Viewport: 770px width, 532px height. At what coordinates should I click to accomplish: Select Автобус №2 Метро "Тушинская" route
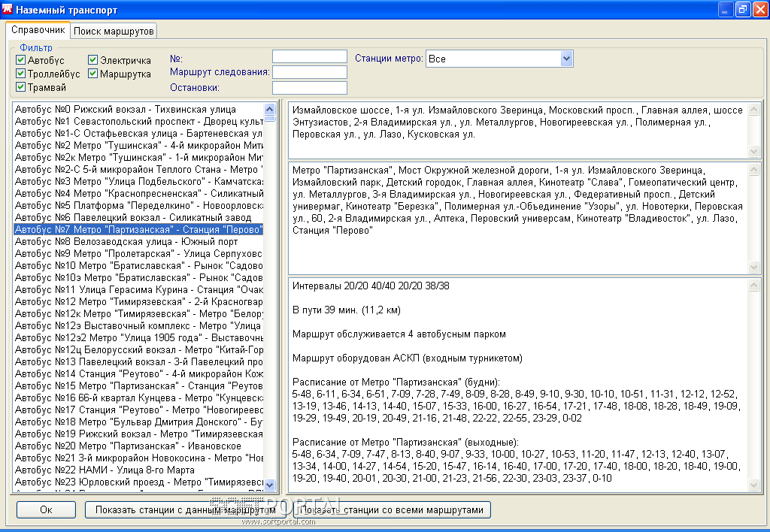(138, 145)
